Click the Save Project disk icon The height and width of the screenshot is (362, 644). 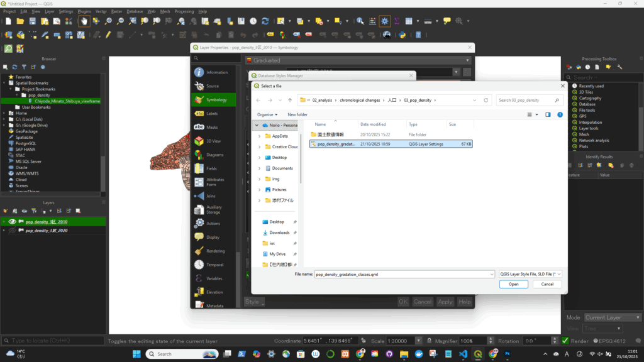(x=33, y=21)
